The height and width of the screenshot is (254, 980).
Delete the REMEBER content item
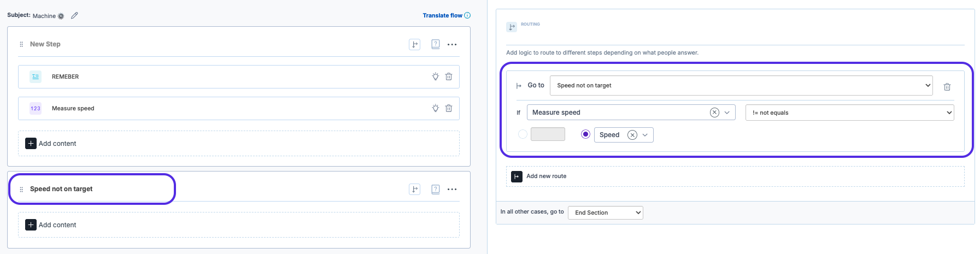(449, 76)
